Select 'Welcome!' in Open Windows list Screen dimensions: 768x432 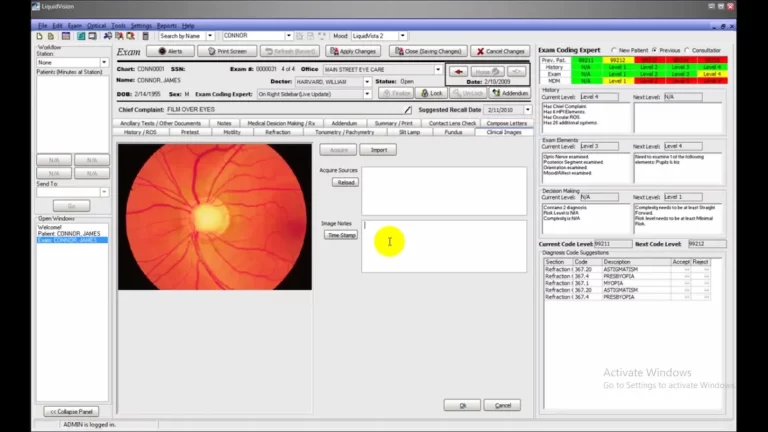49,227
